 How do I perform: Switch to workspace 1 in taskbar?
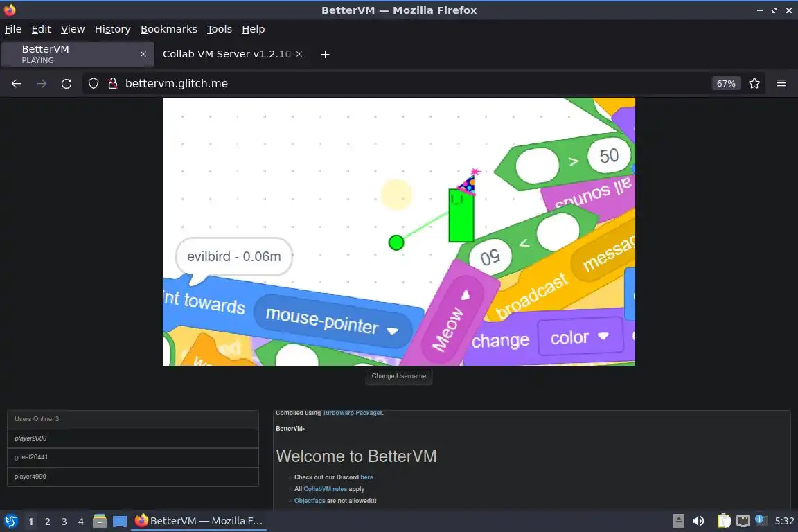coord(30,522)
